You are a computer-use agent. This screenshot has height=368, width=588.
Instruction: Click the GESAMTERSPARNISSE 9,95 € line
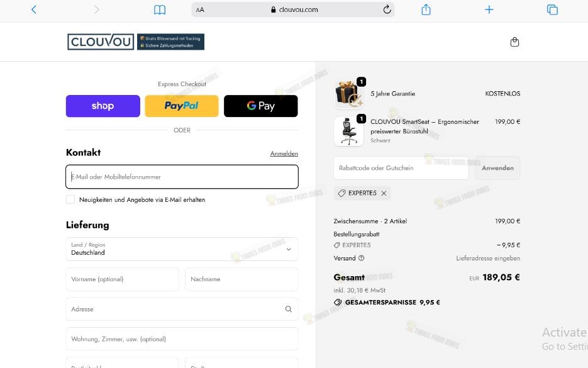click(x=387, y=303)
